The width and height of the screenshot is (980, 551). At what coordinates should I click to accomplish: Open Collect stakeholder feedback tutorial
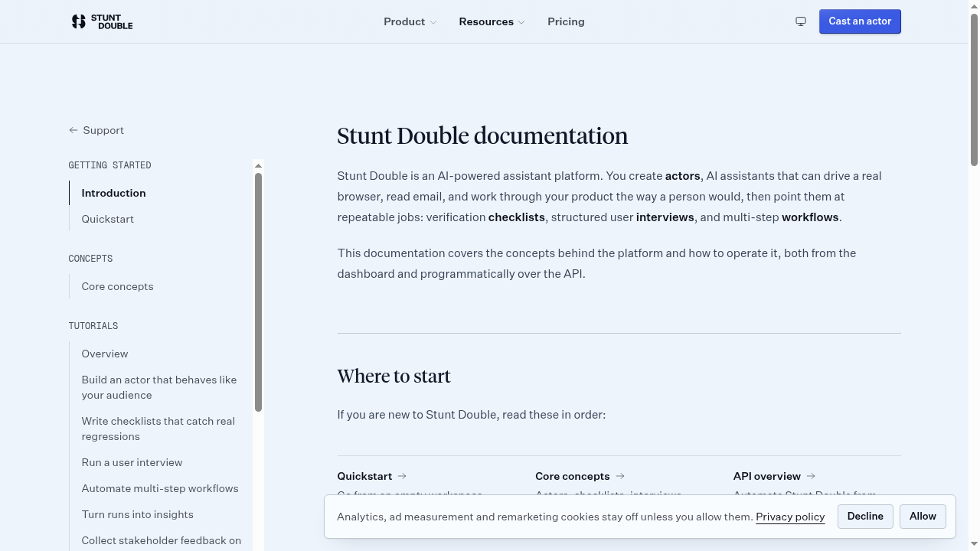(162, 540)
